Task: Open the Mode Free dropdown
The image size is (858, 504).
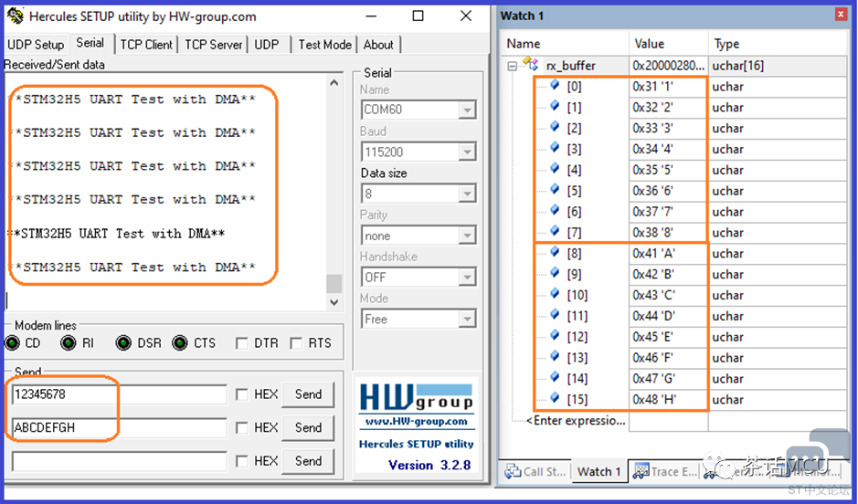Action: point(467,319)
